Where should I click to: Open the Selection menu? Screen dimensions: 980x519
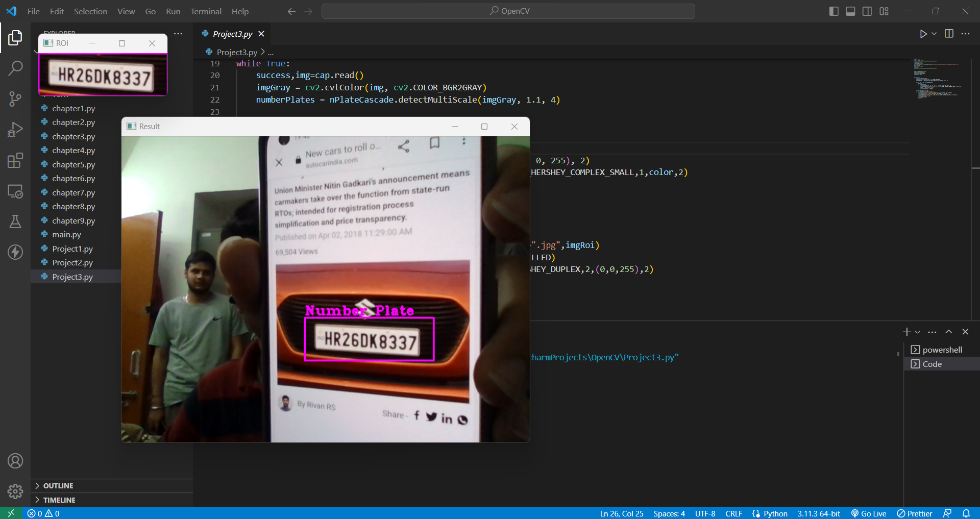click(90, 11)
